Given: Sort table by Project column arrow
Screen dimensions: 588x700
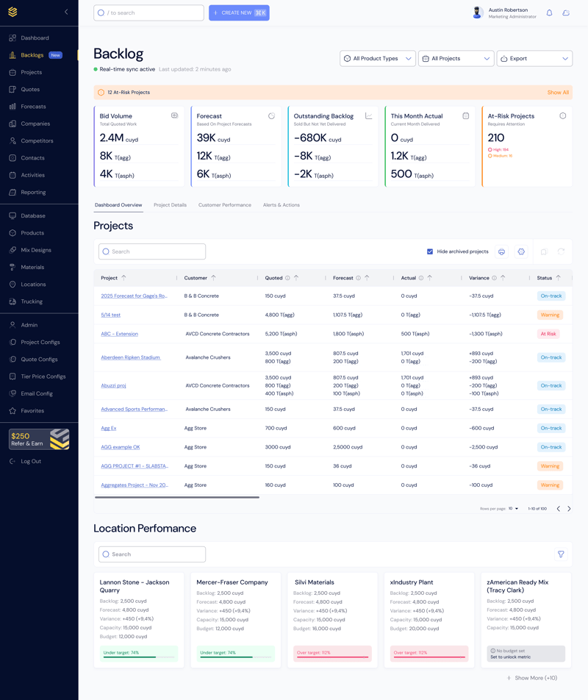Looking at the screenshot, I should [123, 278].
